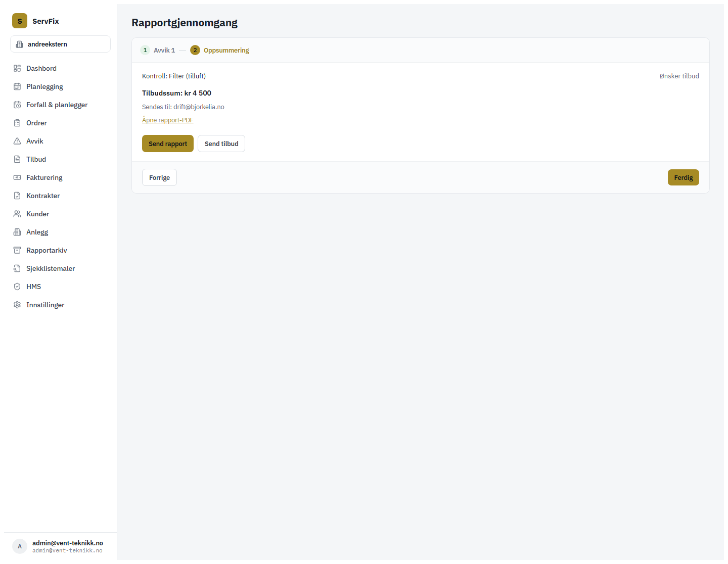The image size is (728, 564).
Task: Click the Avvik warning triangle icon
Action: pyautogui.click(x=17, y=141)
